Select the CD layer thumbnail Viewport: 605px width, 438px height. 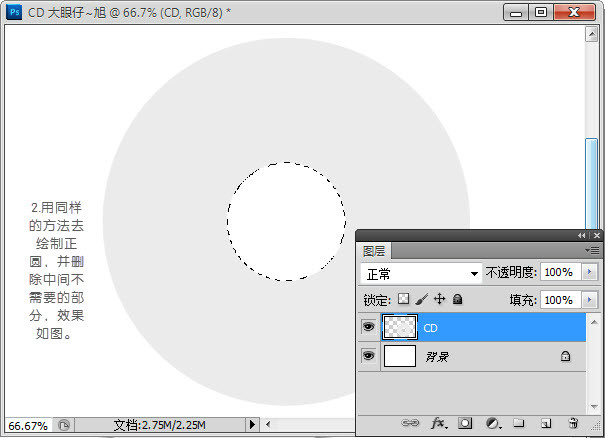400,327
